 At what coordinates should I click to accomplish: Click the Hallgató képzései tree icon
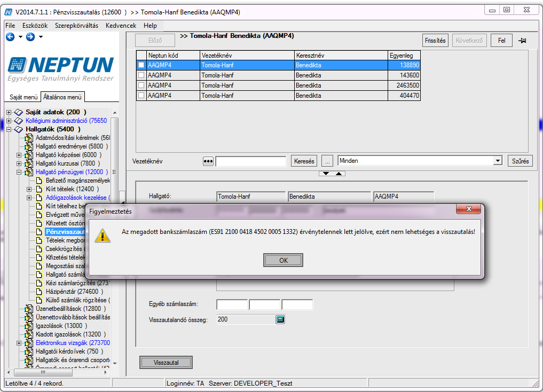(29, 155)
